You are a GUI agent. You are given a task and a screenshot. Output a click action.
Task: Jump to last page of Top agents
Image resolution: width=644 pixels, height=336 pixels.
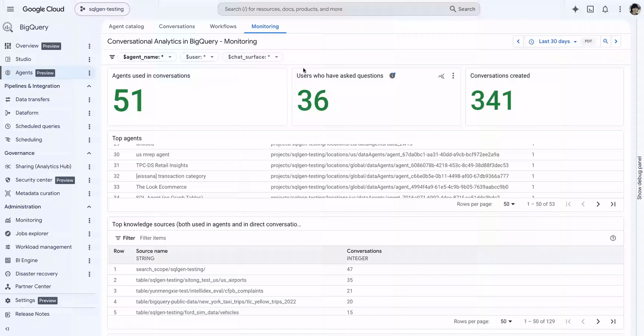[x=613, y=204]
